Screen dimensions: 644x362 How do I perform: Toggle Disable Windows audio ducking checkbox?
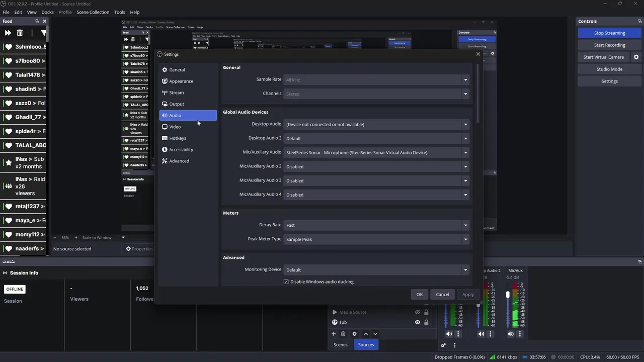click(x=286, y=282)
